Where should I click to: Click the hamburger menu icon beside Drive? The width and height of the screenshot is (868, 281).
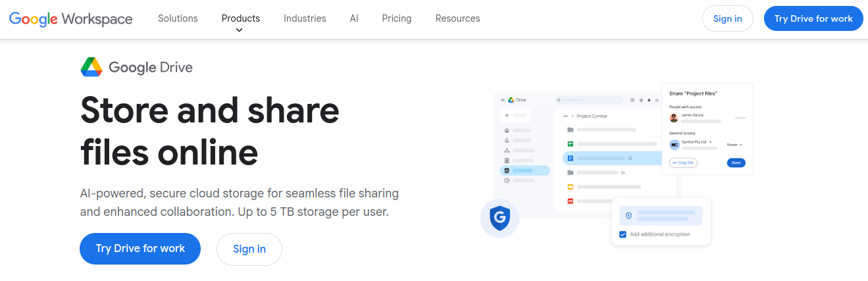point(503,100)
